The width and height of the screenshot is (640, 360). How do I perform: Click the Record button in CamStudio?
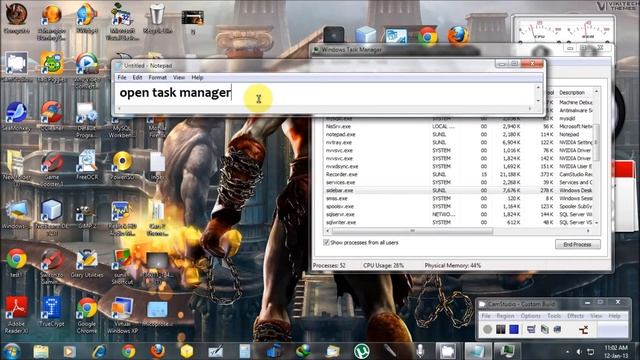(x=487, y=329)
